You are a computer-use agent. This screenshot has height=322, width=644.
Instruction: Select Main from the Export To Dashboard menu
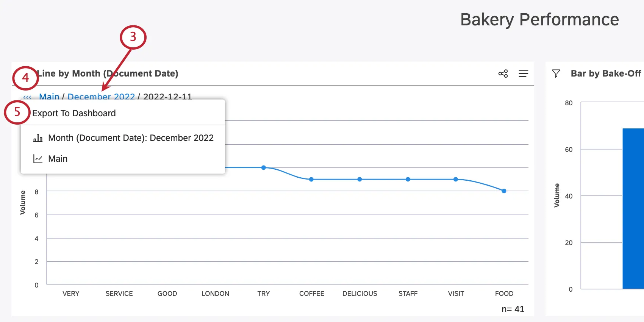pyautogui.click(x=58, y=159)
